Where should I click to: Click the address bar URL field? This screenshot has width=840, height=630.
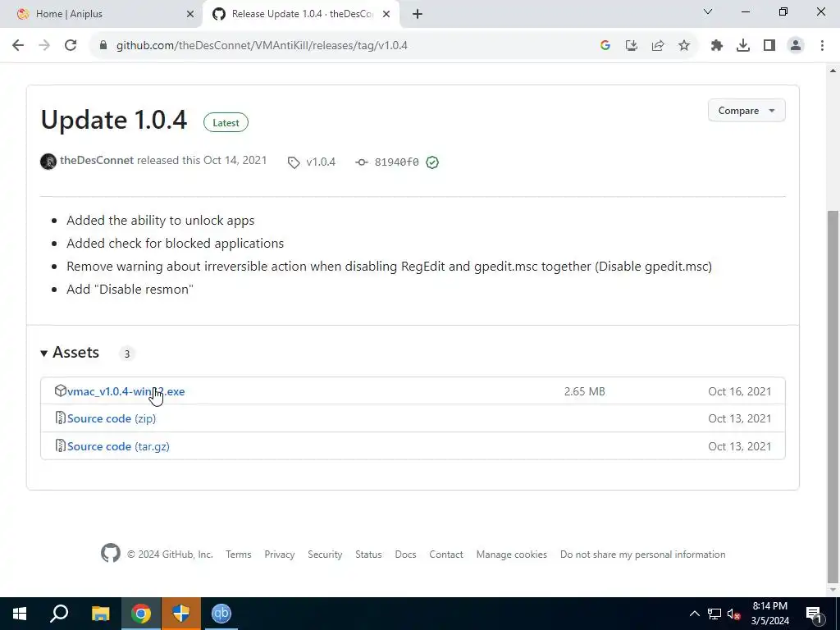(343, 46)
